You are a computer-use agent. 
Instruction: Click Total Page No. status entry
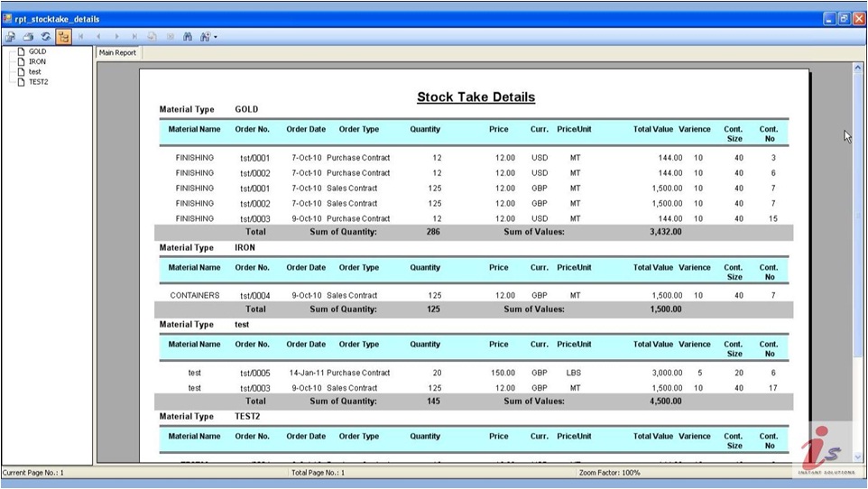point(318,473)
